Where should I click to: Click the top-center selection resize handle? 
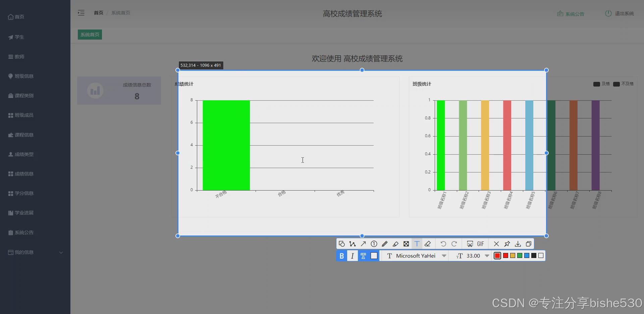tap(362, 70)
